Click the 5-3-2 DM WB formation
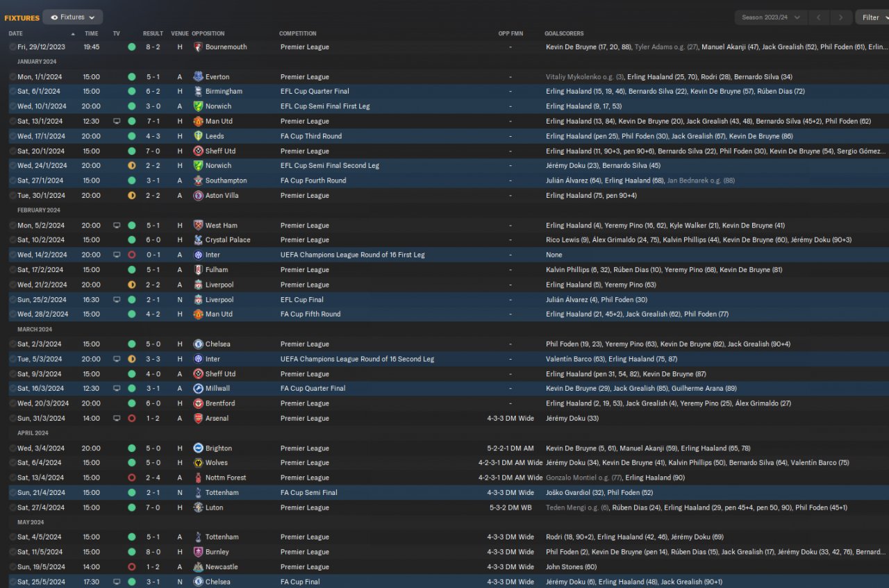The height and width of the screenshot is (588, 889). click(510, 507)
